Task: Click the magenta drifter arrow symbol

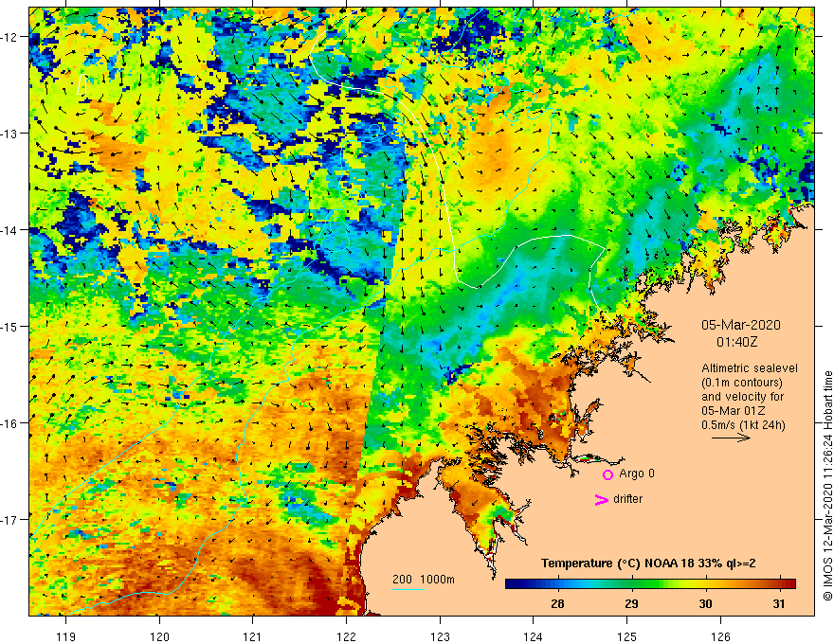Action: pos(601,499)
